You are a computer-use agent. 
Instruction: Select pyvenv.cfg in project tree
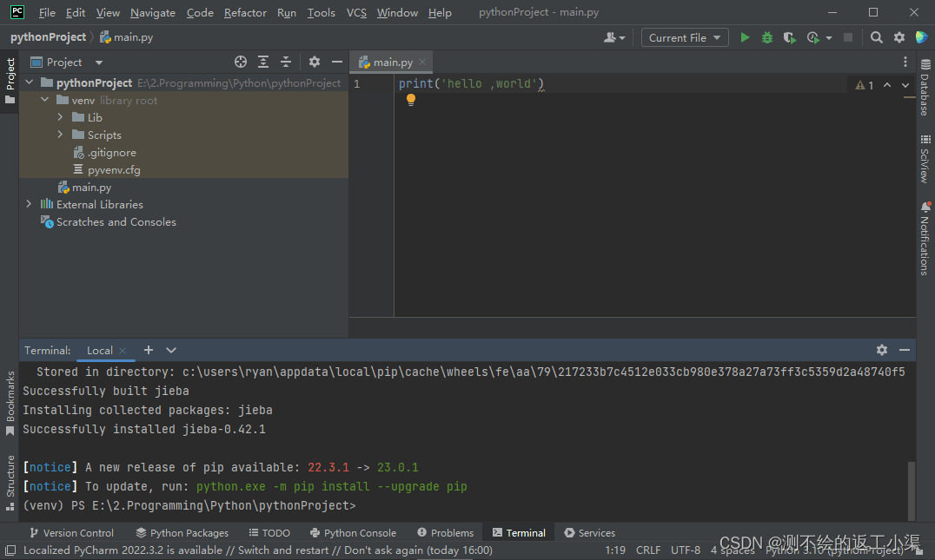(114, 170)
